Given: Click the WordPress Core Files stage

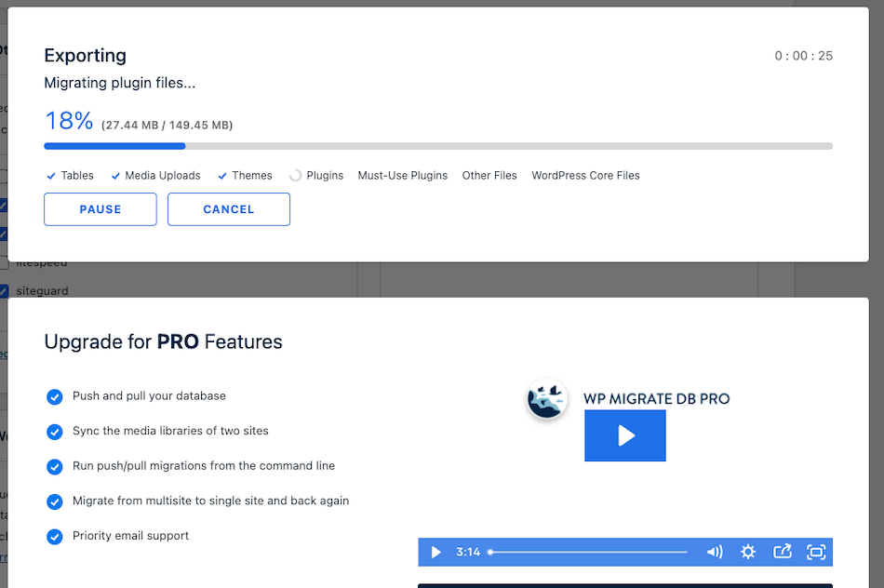Looking at the screenshot, I should tap(585, 176).
